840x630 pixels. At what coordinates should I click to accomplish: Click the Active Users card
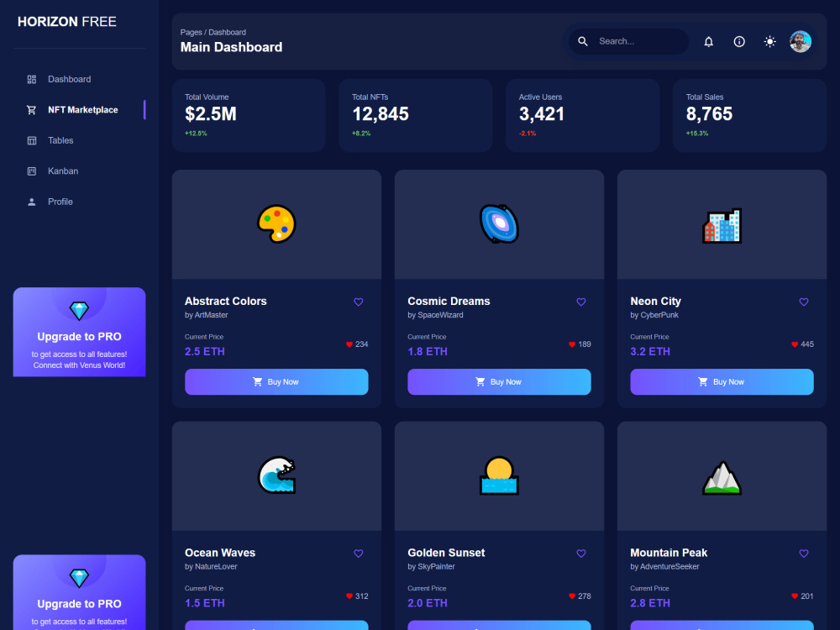[x=582, y=115]
